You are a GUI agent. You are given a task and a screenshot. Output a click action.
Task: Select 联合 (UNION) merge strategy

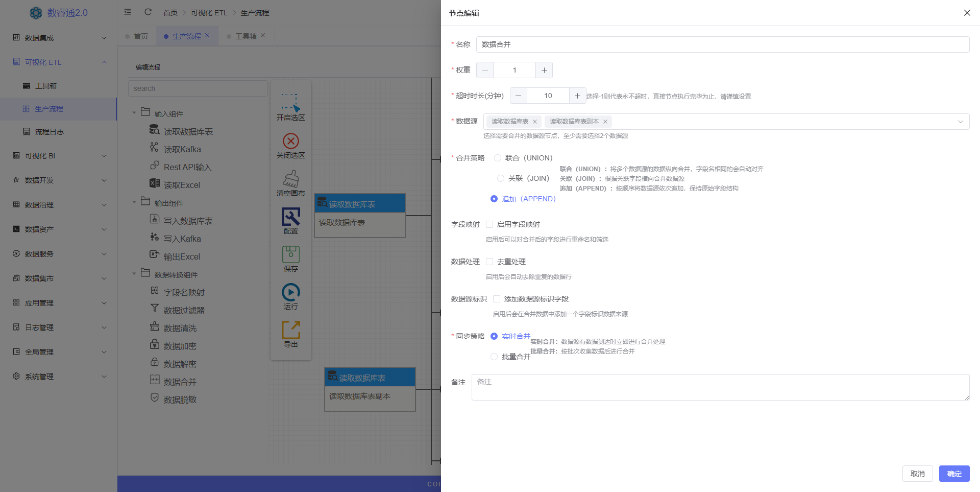click(497, 158)
